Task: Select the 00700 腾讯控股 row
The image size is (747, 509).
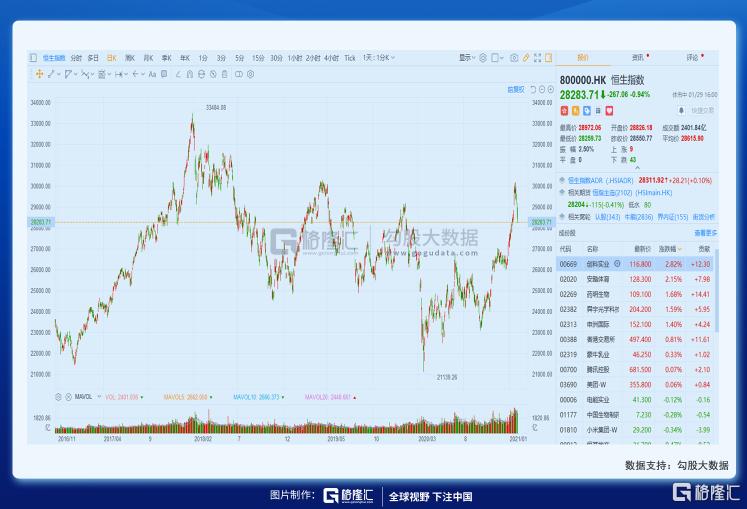Action: point(635,369)
